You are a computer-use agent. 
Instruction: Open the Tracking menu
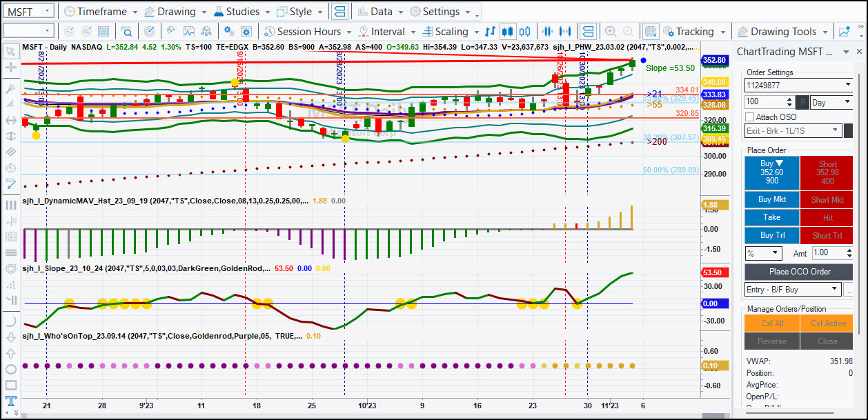pyautogui.click(x=693, y=32)
